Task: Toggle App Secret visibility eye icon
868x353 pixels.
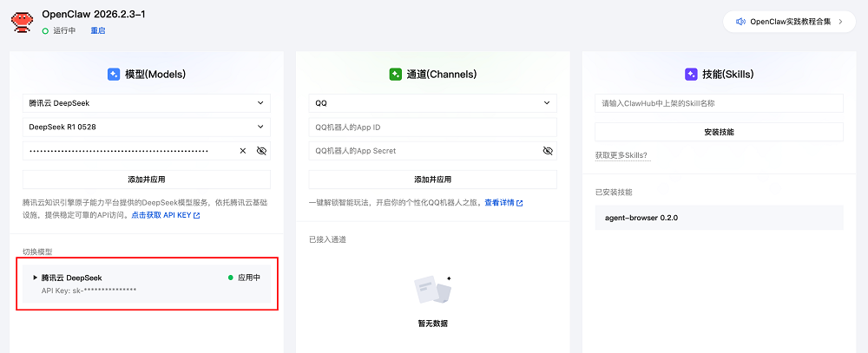Action: click(x=548, y=151)
